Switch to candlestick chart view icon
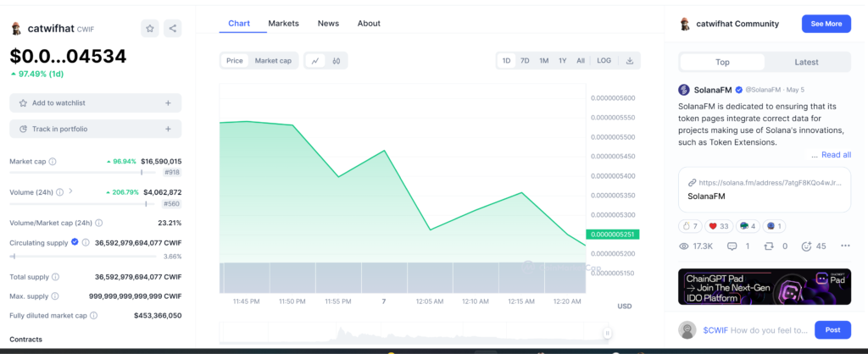The image size is (868, 354). click(x=337, y=61)
